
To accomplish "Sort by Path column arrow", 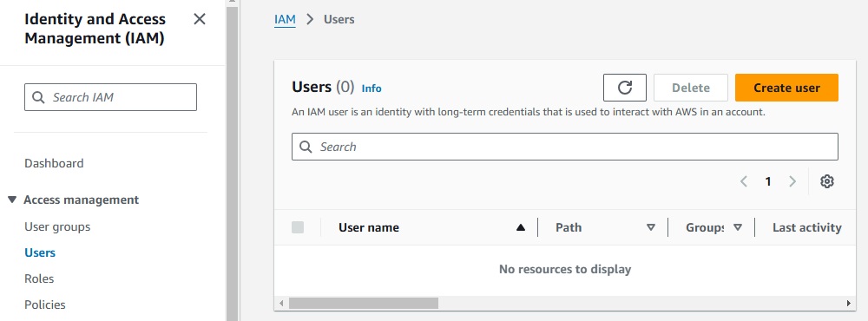I will click(651, 227).
